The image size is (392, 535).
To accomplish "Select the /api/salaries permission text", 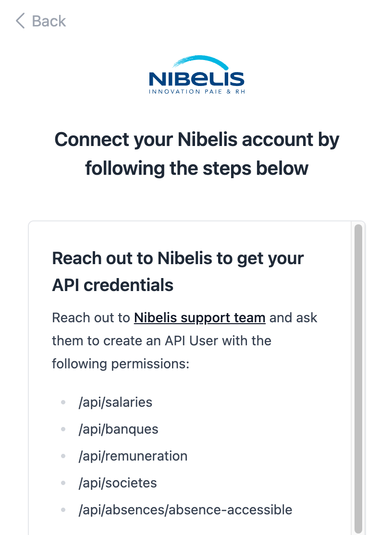I will [115, 402].
